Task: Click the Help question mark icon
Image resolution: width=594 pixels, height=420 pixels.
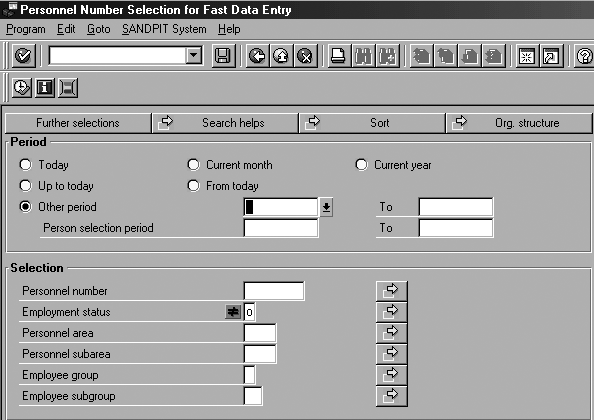Action: tap(584, 56)
